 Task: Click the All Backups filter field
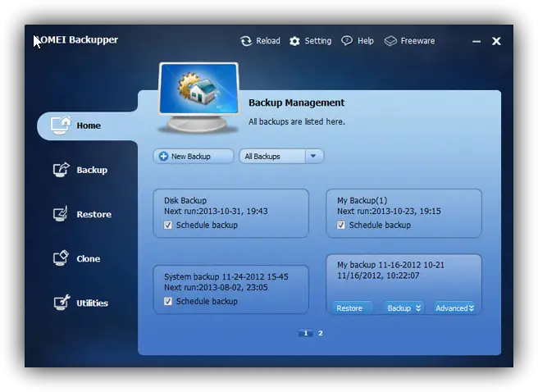click(x=281, y=156)
